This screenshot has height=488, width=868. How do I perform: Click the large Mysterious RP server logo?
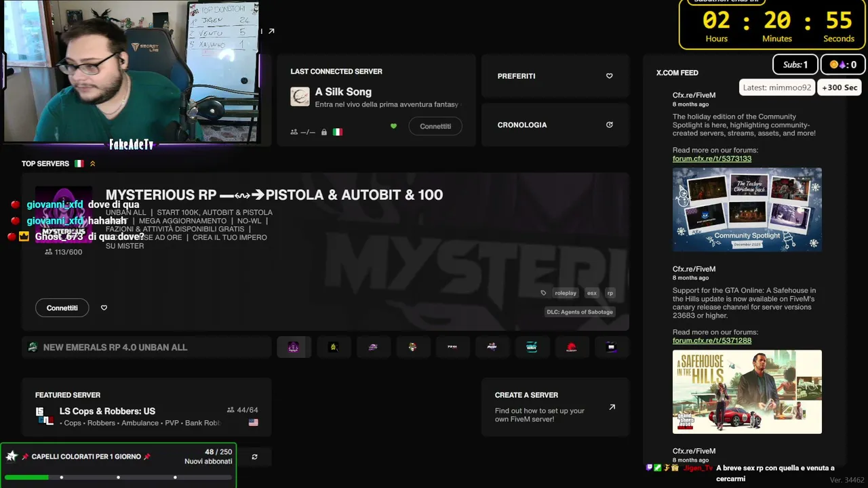pyautogui.click(x=64, y=214)
